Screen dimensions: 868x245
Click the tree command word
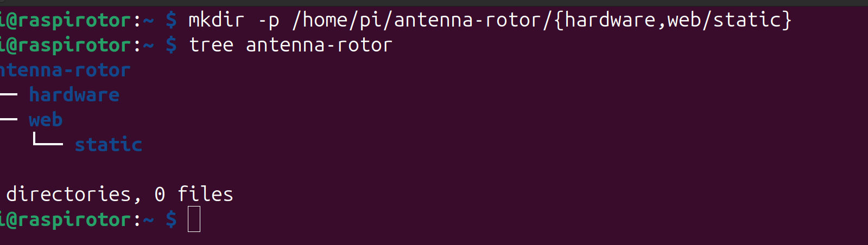pos(211,45)
